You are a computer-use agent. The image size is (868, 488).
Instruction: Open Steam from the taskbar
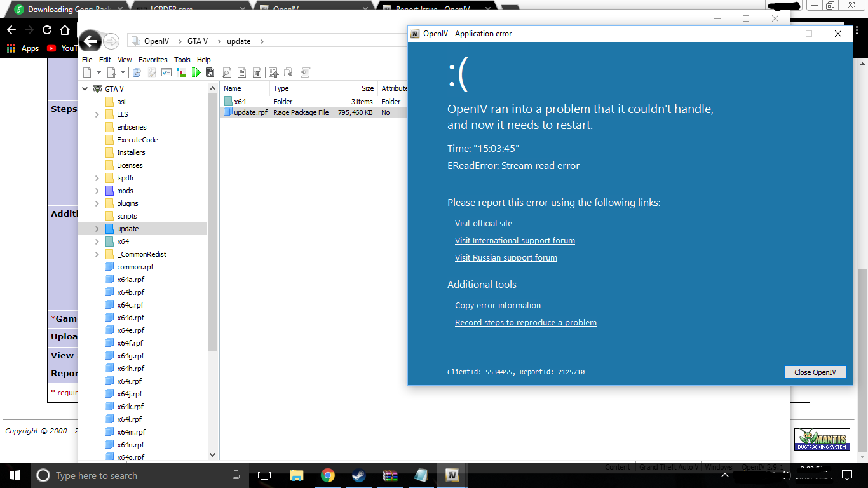(x=358, y=475)
